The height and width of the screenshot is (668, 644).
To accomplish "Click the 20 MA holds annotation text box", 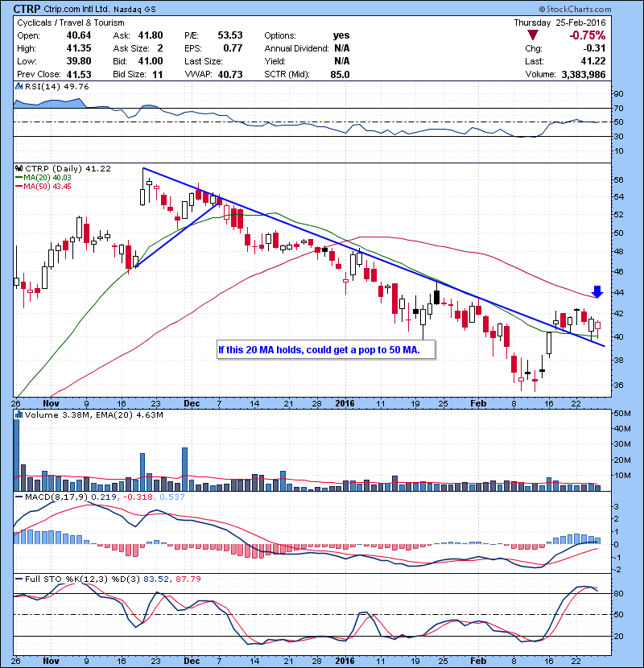I will tap(326, 350).
